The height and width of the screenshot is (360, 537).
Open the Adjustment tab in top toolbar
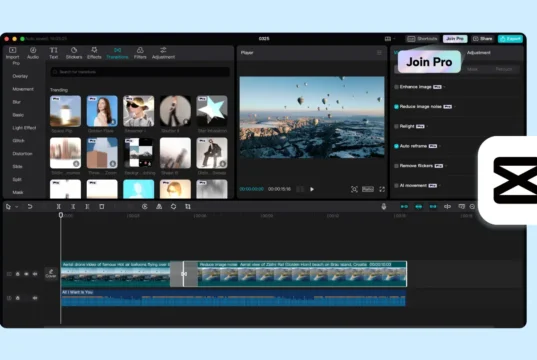coord(163,53)
